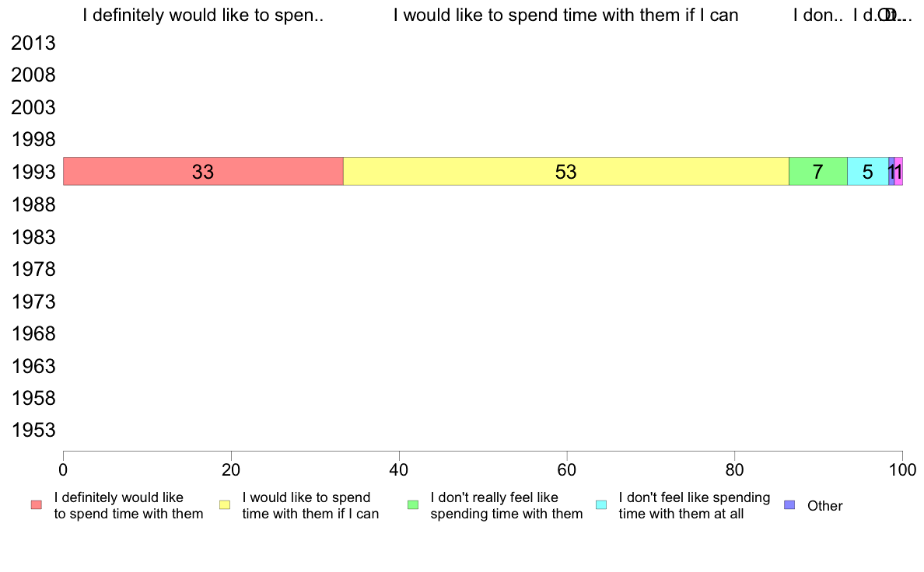
Task: Select the cyan bar segment labeled 5
Action: 868,172
